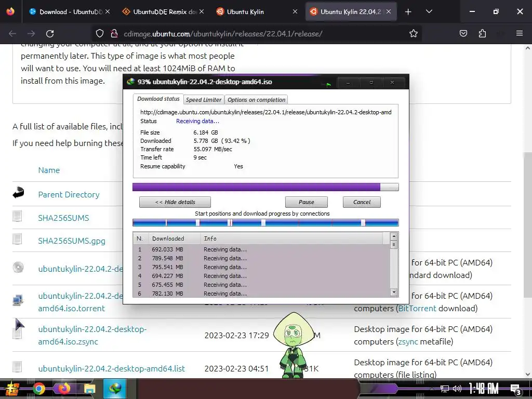Screen dimensions: 532x399
Task: Open the Parent Directory link
Action: click(69, 195)
